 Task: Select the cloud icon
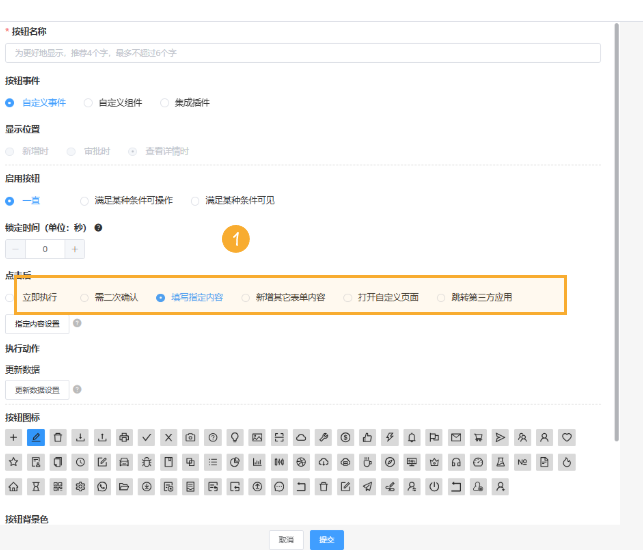pos(301,438)
